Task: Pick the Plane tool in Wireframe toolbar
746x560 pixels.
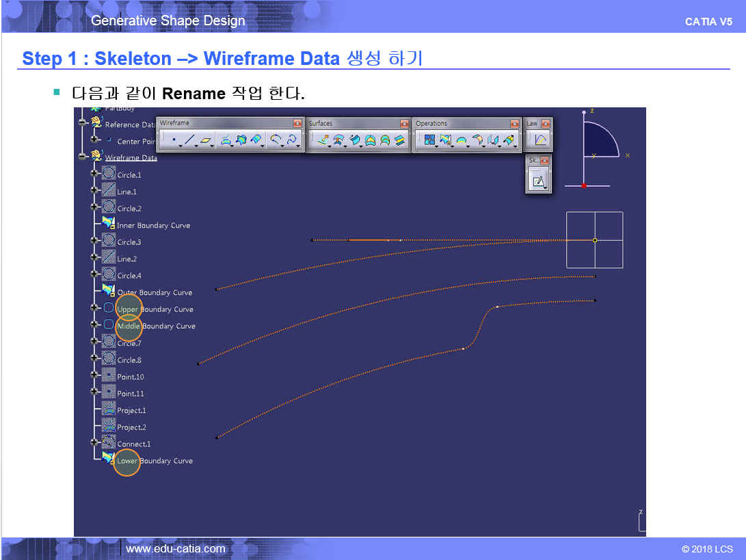Action: coord(206,141)
